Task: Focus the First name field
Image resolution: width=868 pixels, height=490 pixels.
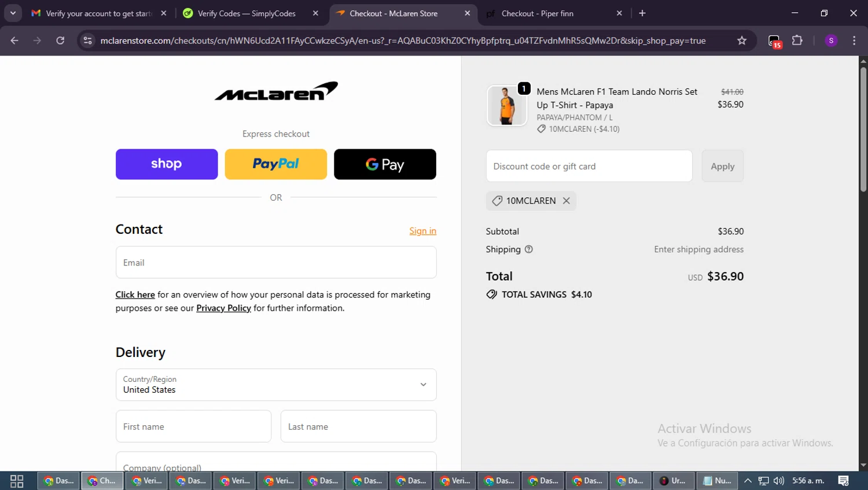Action: click(x=193, y=426)
